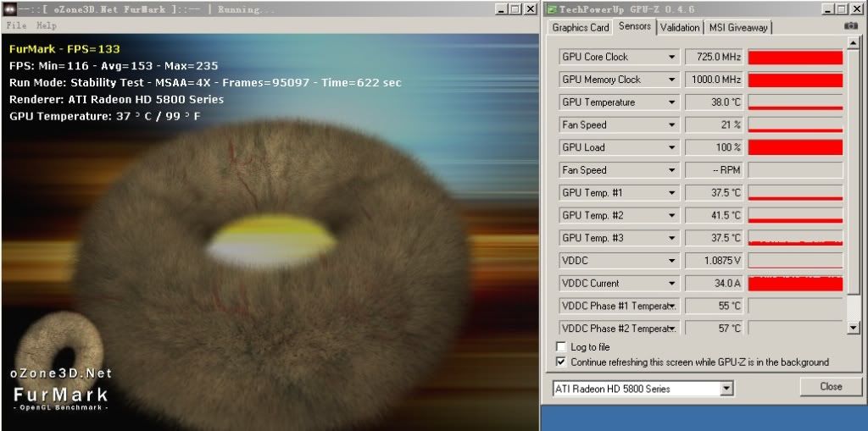Click the Close button in GPU-Z
Viewport: 868px width, 431px height.
[x=831, y=386]
